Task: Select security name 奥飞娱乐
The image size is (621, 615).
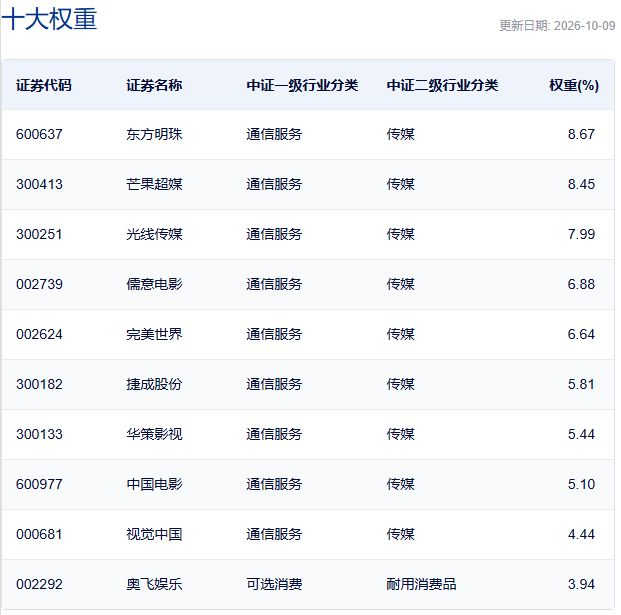Action: [x=154, y=584]
